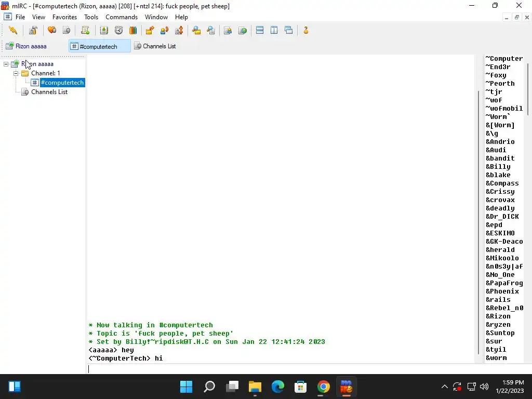Select nick &ryzen in the nicklist
This screenshot has width=532, height=399.
click(x=498, y=325)
